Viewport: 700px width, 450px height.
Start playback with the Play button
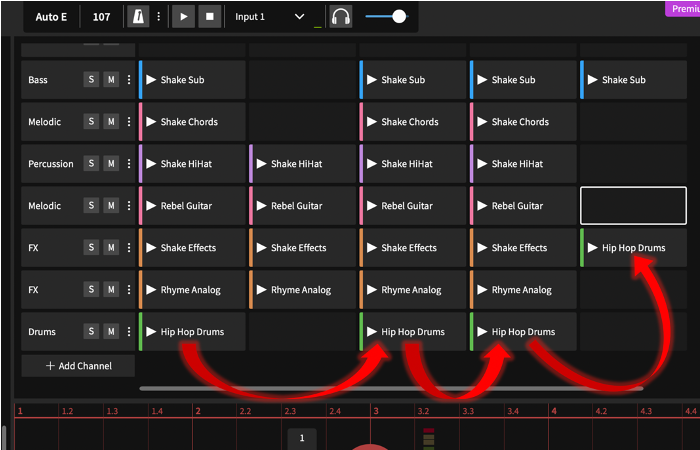[183, 17]
